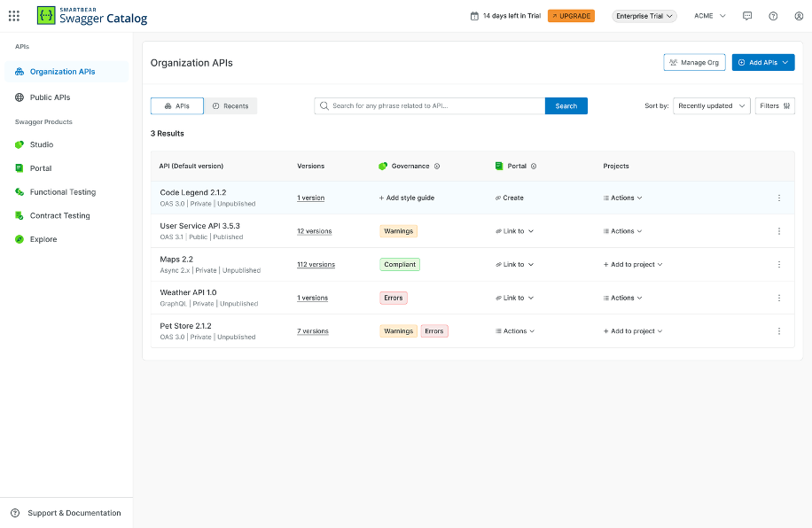The image size is (812, 528).
Task: Open the 7 versions link
Action: click(x=313, y=331)
